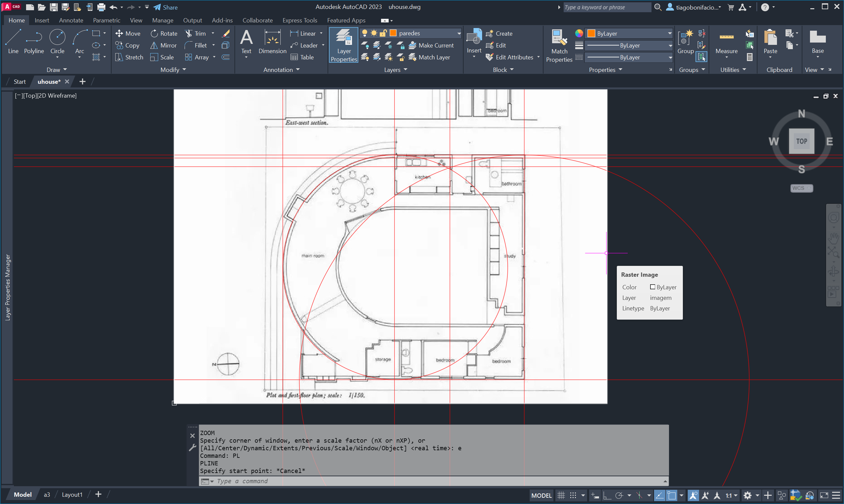
Task: Click the ByLayer object color swatch
Action: tap(591, 33)
